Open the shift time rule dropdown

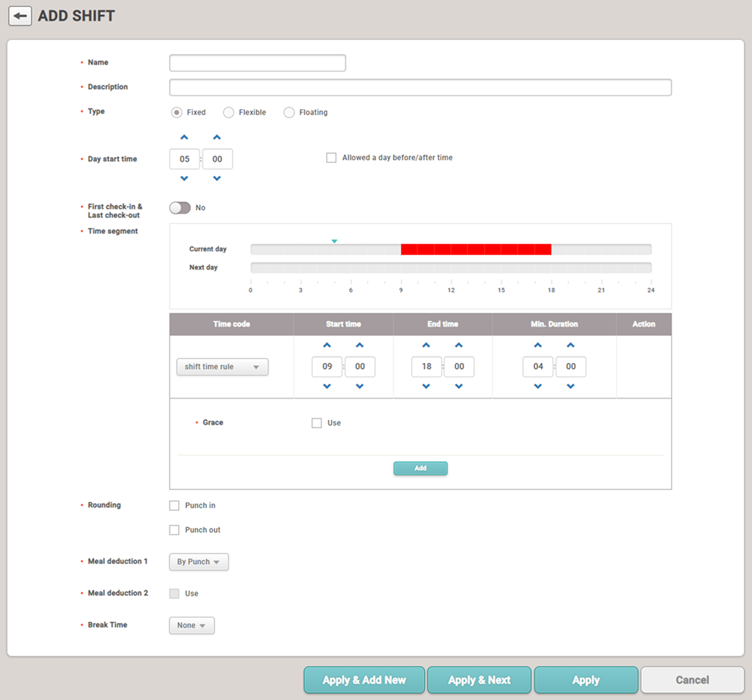[x=222, y=367]
